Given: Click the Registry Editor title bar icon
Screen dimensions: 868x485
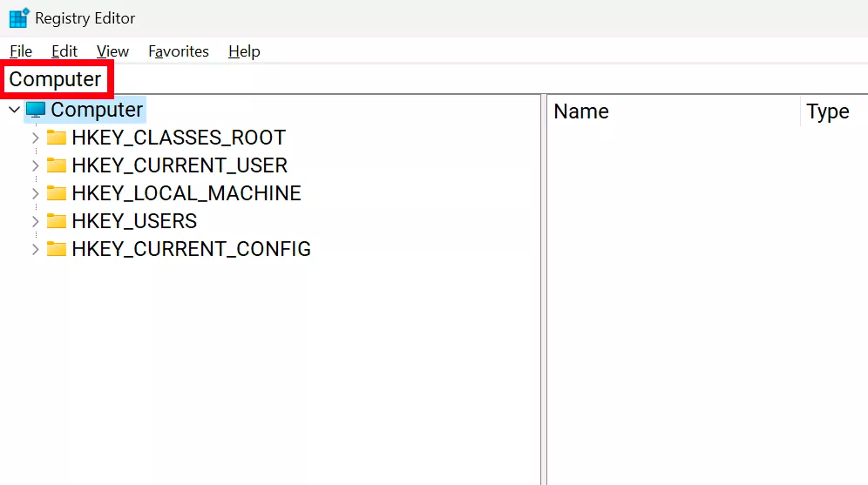Looking at the screenshot, I should (19, 17).
